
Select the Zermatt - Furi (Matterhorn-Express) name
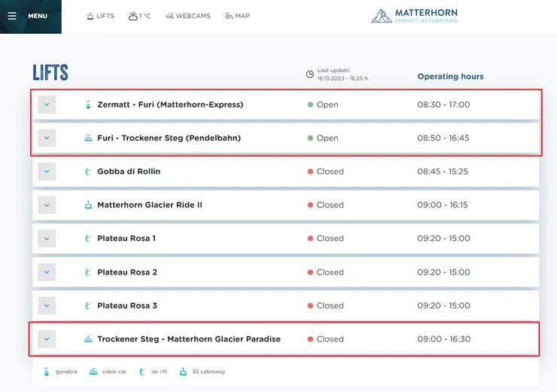[x=170, y=105]
